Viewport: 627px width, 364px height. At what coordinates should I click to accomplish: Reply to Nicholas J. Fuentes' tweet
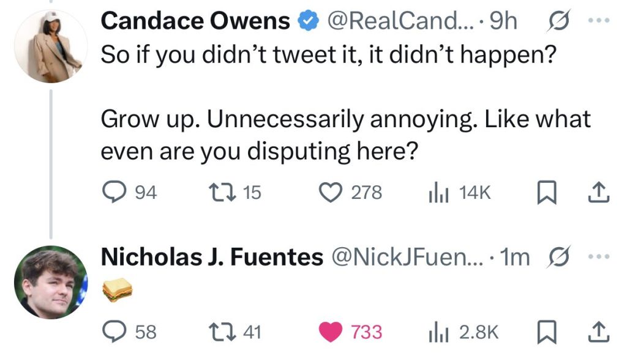(112, 332)
